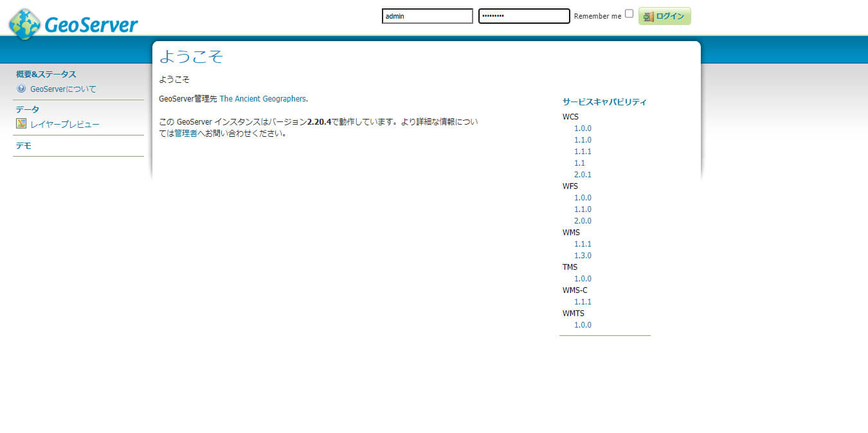Select the データ heading

(x=28, y=110)
